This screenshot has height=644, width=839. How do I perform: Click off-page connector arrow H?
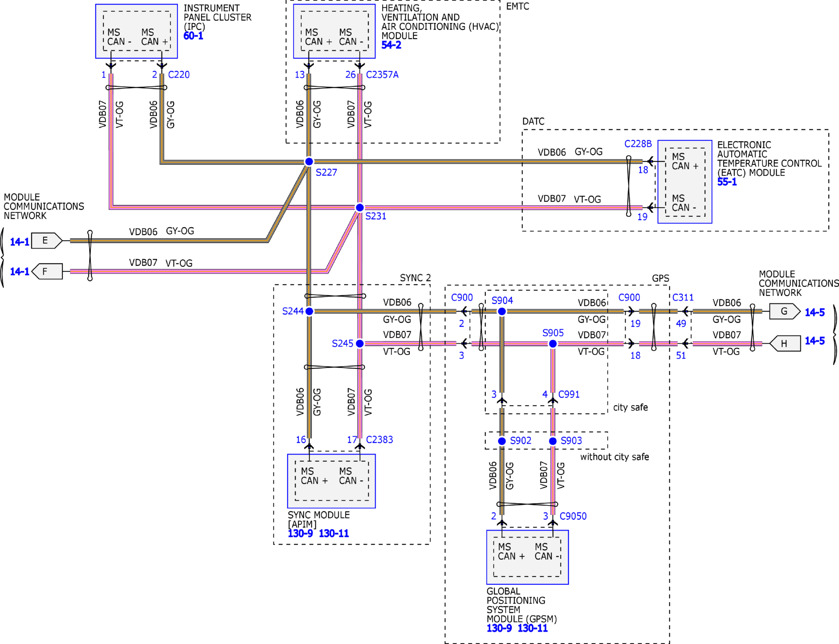785,343
